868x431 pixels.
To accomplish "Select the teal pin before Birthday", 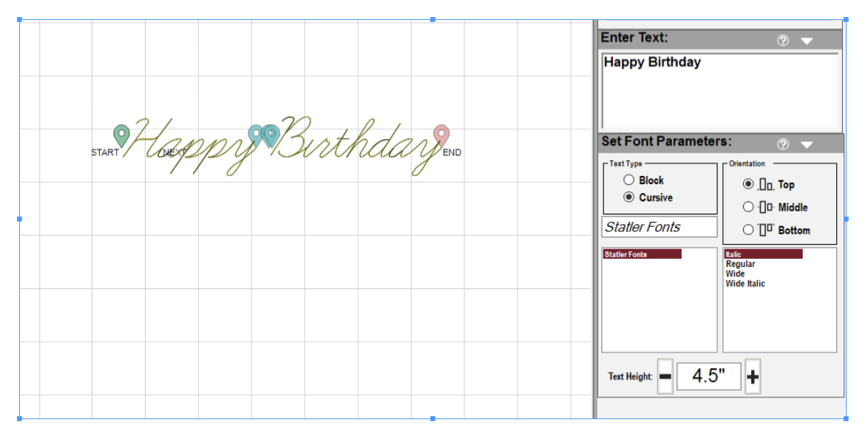I will (x=271, y=135).
